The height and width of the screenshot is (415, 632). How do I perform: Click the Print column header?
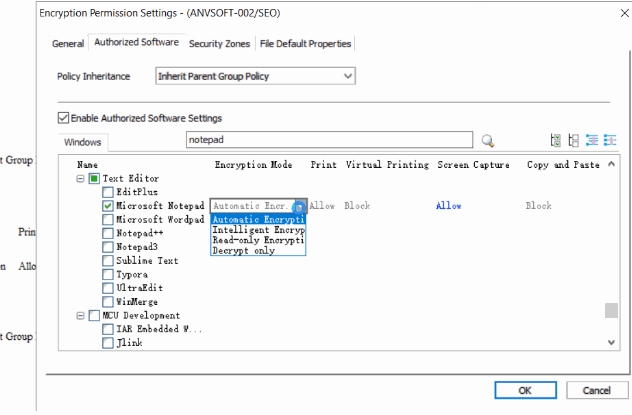(x=323, y=165)
